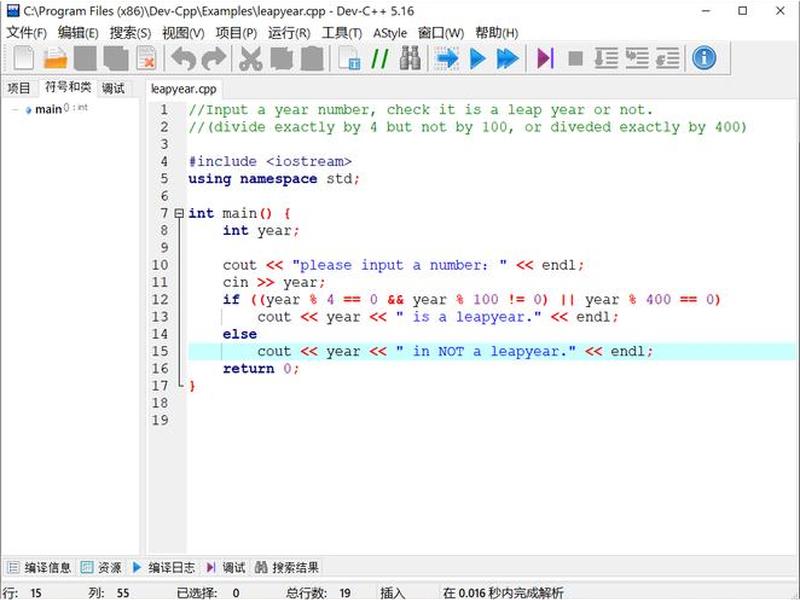The height and width of the screenshot is (600, 800).
Task: Start debugging with purple play icon
Action: [545, 58]
